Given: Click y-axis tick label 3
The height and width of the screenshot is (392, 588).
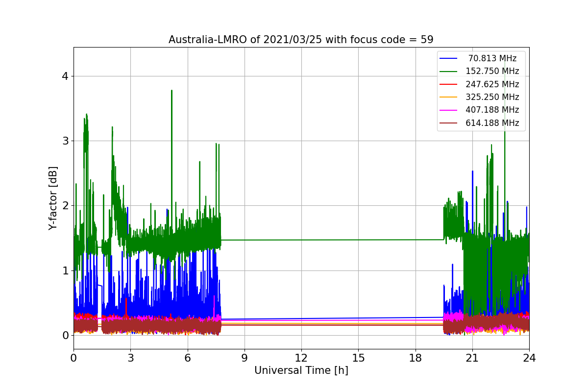Looking at the screenshot, I should point(65,141).
